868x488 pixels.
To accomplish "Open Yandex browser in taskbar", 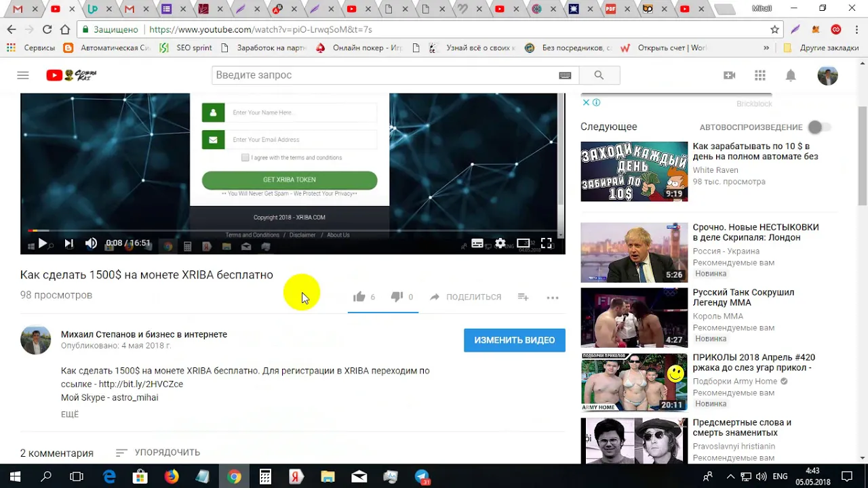I will 296,476.
